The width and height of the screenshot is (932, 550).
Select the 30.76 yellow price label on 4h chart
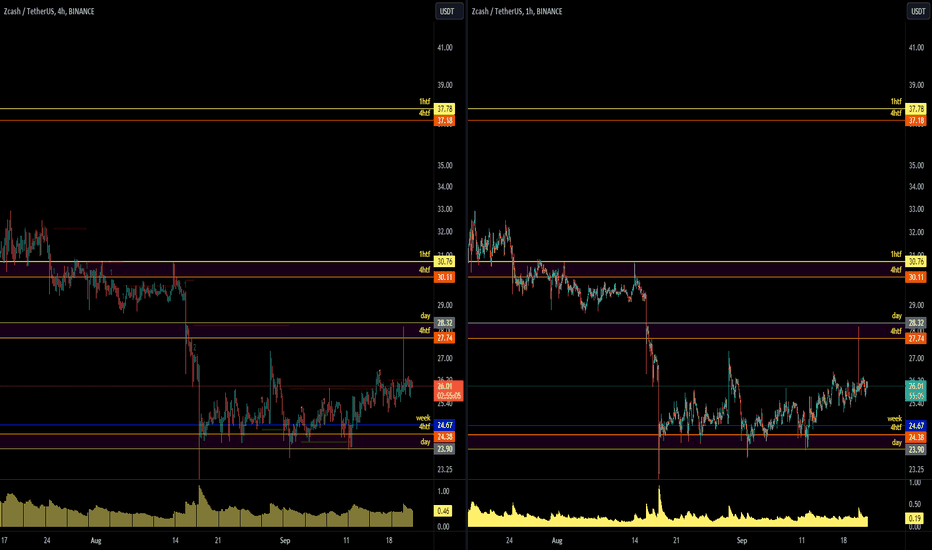(x=445, y=262)
